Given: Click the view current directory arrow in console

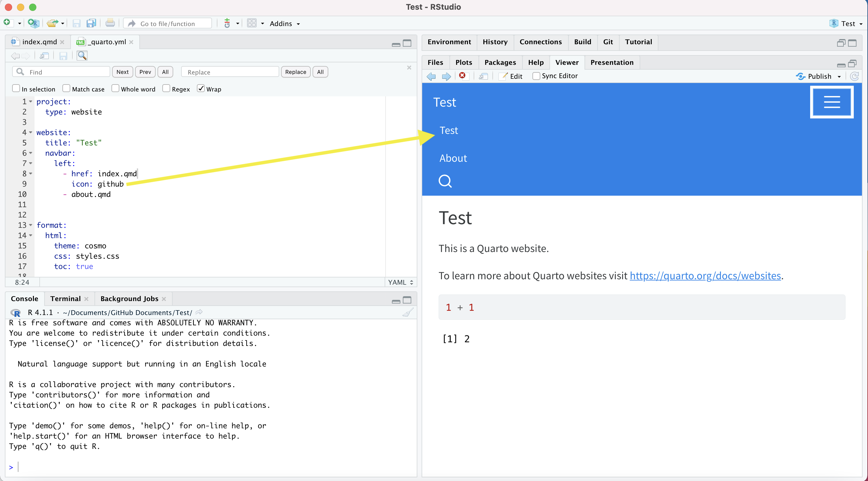Looking at the screenshot, I should coord(199,312).
